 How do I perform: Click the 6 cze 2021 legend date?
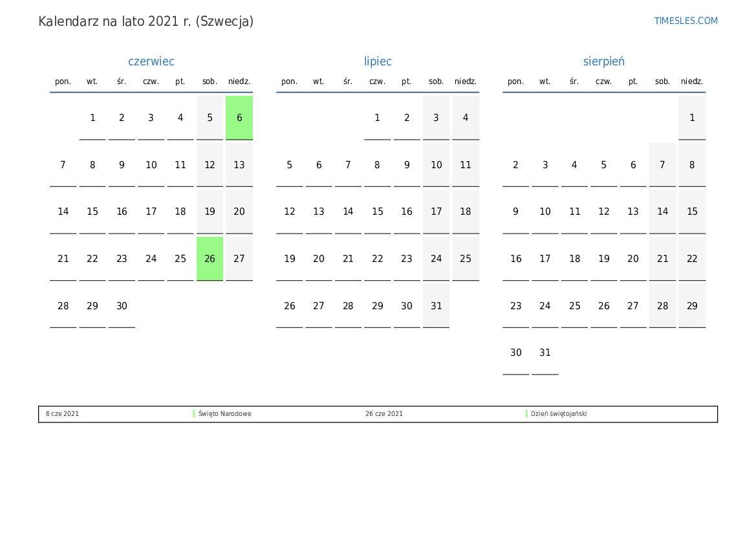point(62,413)
